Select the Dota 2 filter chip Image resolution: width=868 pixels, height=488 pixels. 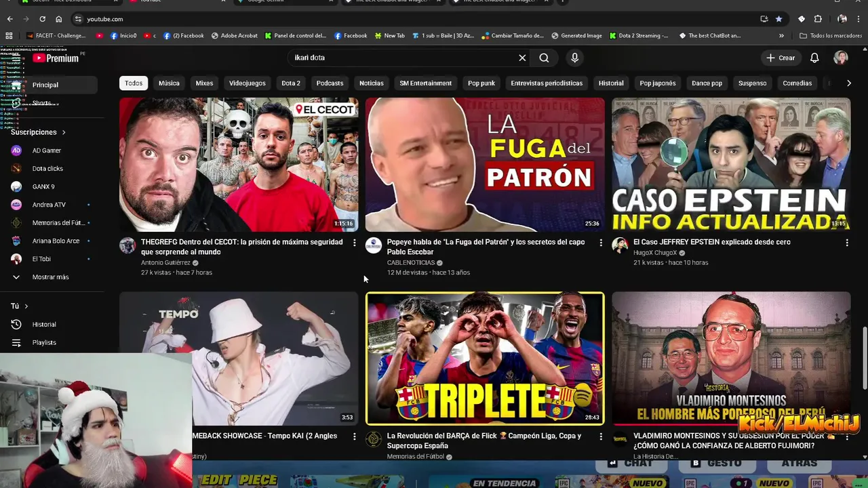291,83
